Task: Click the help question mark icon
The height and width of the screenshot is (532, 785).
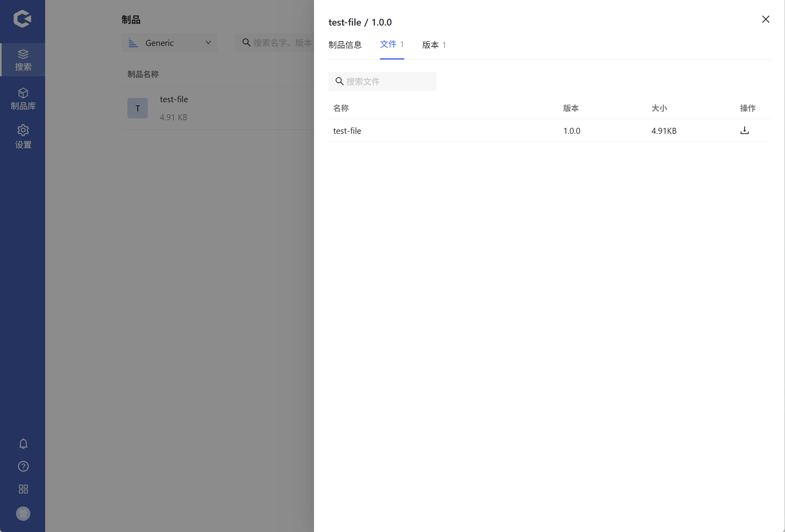Action: pyautogui.click(x=23, y=466)
